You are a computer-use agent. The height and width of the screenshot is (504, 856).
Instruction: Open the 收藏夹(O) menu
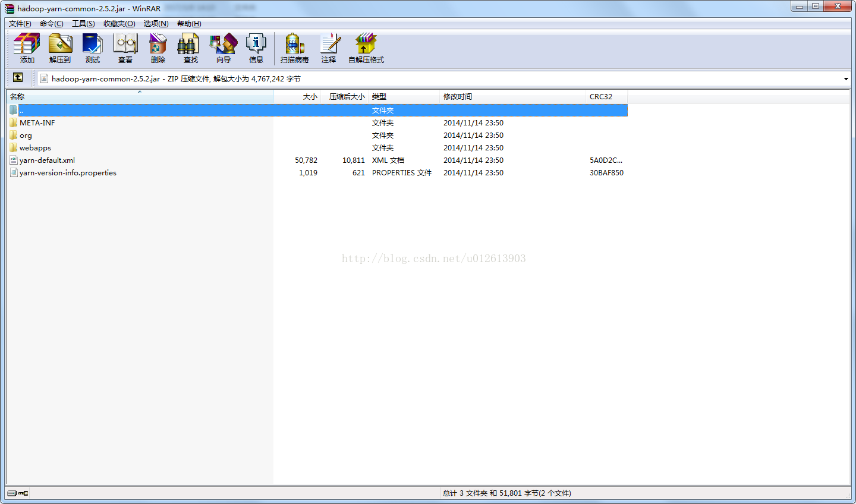click(119, 24)
